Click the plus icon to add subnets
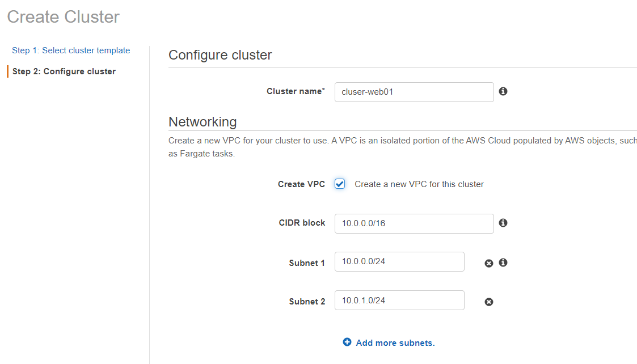 coord(347,342)
